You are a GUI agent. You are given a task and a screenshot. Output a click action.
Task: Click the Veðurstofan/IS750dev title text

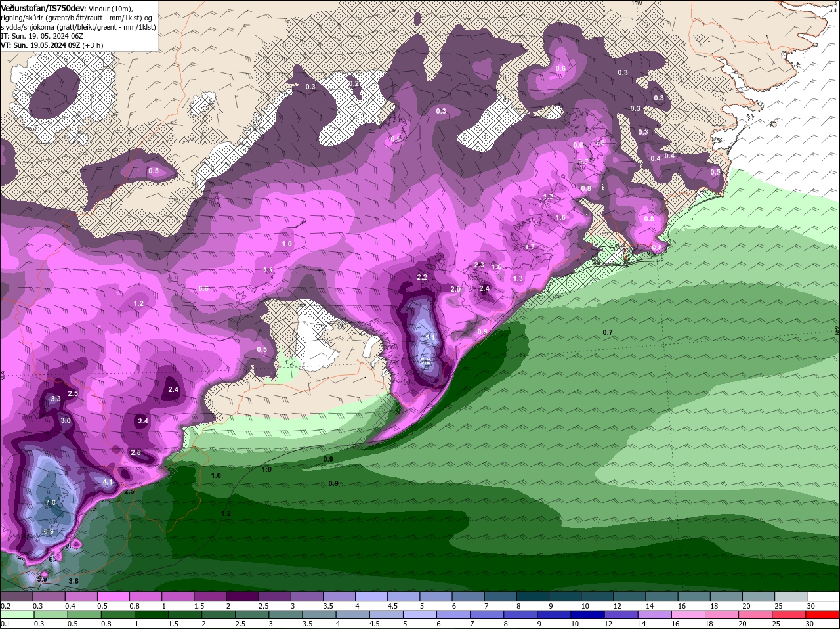pyautogui.click(x=43, y=7)
